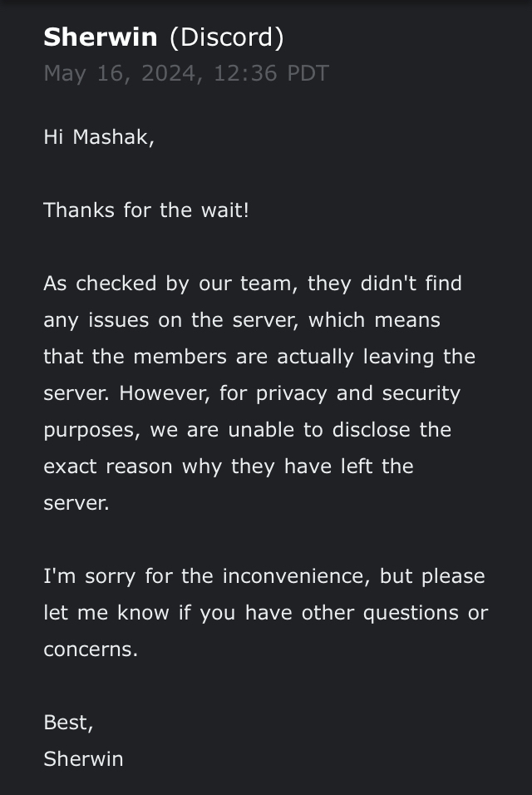Click the exact reason why line
Screen dimensions: 532x795
[x=229, y=467]
